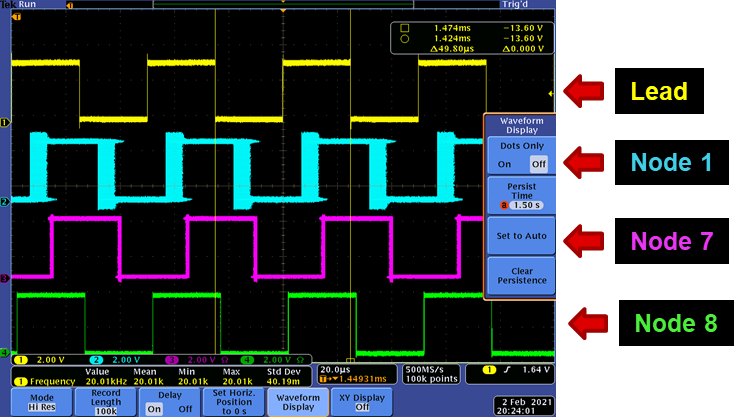734x417 pixels.
Task: Toggle Dots Only On/Off setting
Action: tap(518, 157)
